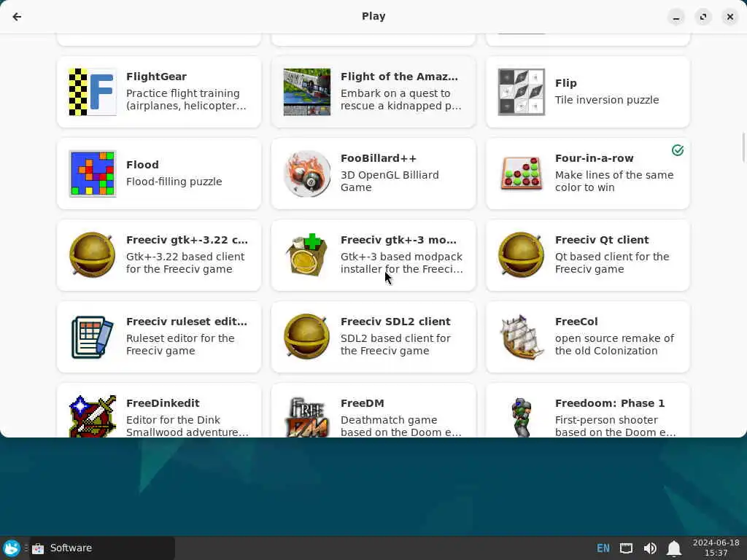Viewport: 747px width, 560px height.
Task: Click the Freedoom: Phase 1 soldier icon
Action: coord(521,416)
